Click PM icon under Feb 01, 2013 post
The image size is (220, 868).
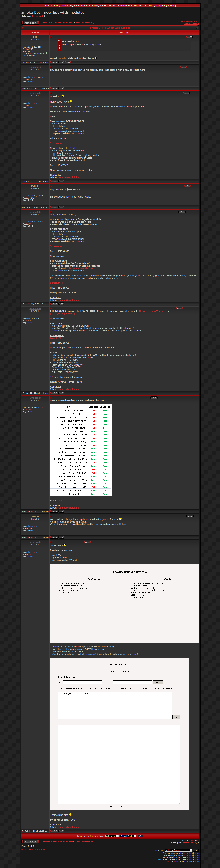click(x=62, y=831)
